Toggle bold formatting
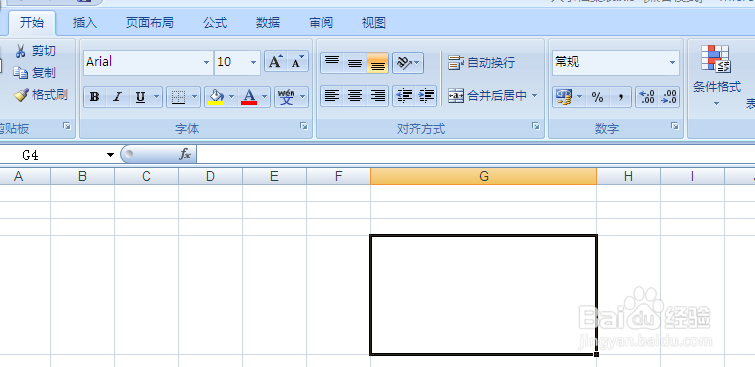Screen dimensions: 755x367 94,97
